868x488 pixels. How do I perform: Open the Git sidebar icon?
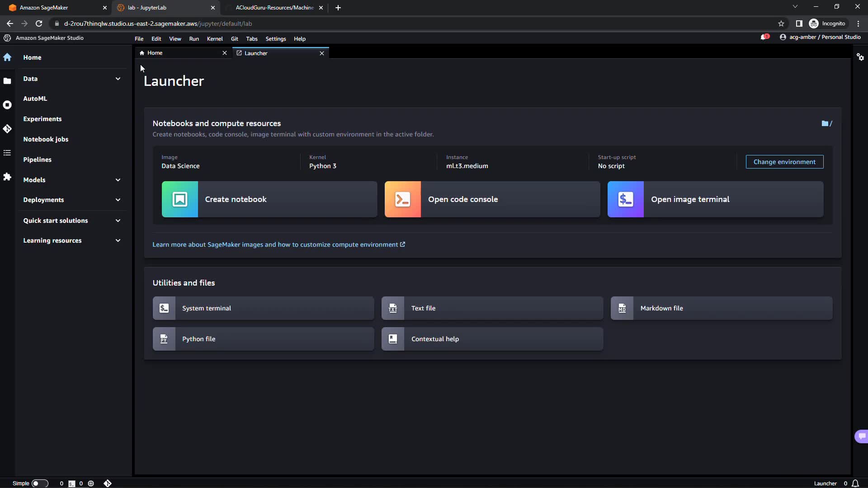coord(7,129)
